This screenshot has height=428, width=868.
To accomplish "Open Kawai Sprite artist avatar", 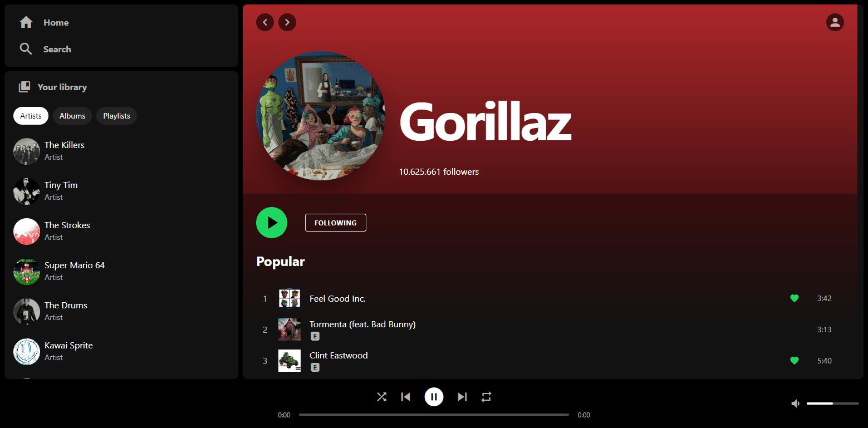I will (27, 352).
